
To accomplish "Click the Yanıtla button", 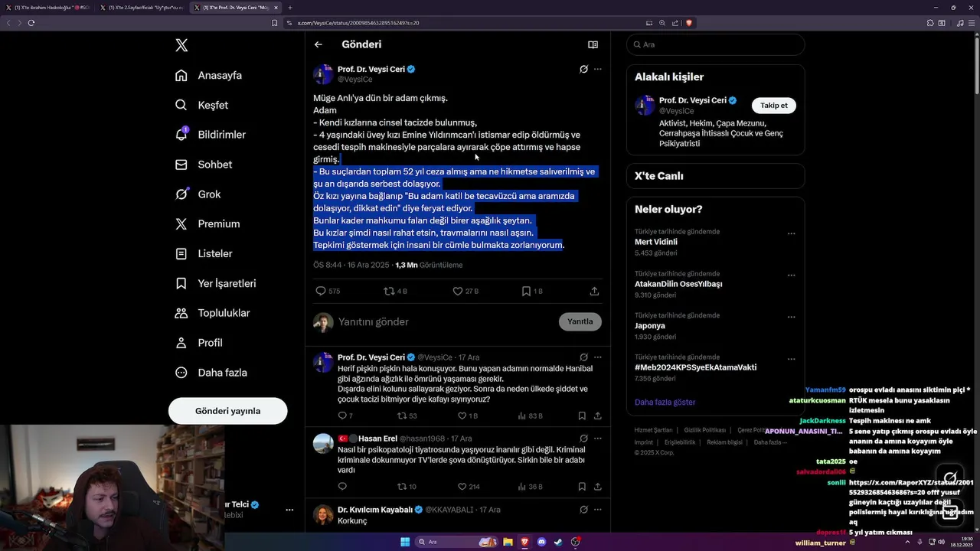I will point(580,321).
